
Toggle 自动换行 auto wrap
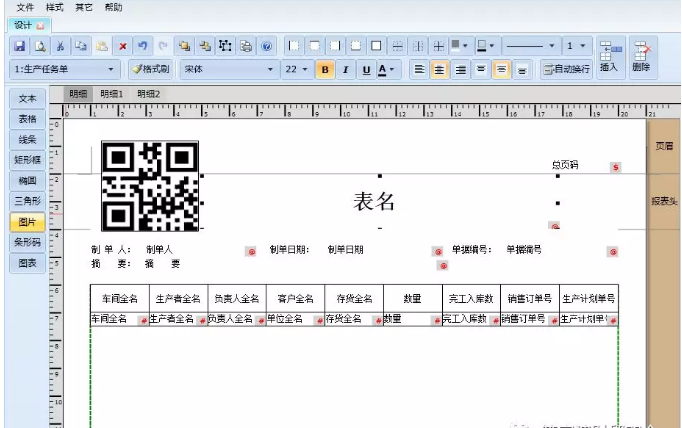point(567,69)
